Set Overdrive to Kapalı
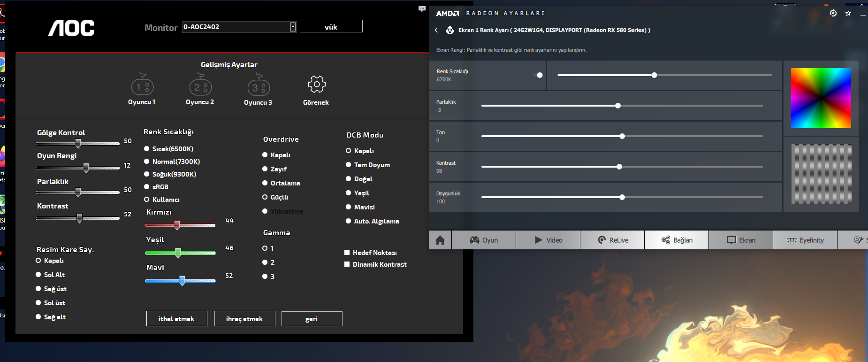This screenshot has height=362, width=868. (265, 155)
